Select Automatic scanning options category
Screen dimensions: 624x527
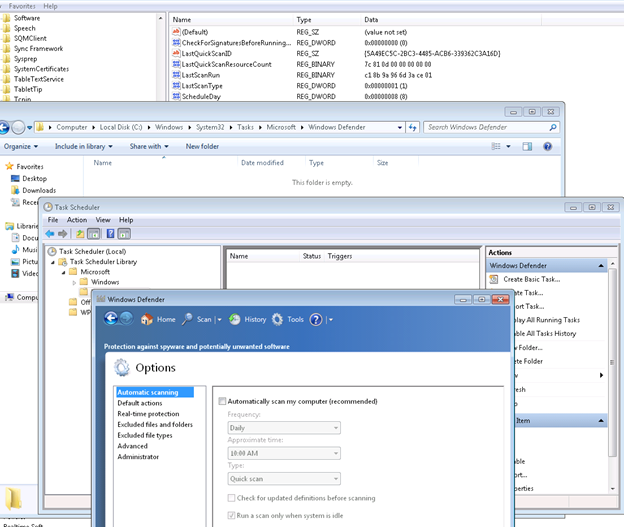coord(155,392)
